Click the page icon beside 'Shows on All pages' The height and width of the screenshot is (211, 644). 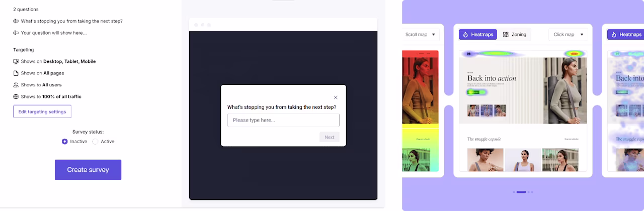click(x=16, y=73)
